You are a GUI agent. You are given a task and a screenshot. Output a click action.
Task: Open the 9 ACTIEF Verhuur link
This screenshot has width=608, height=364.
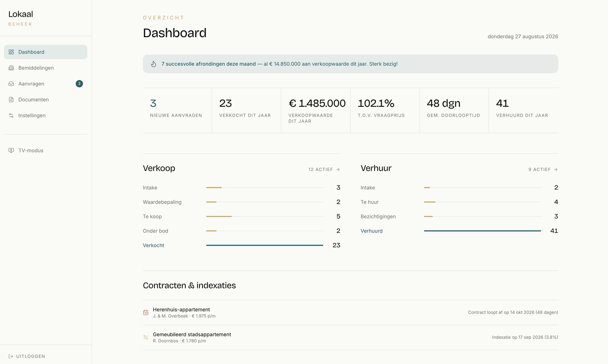tap(543, 169)
